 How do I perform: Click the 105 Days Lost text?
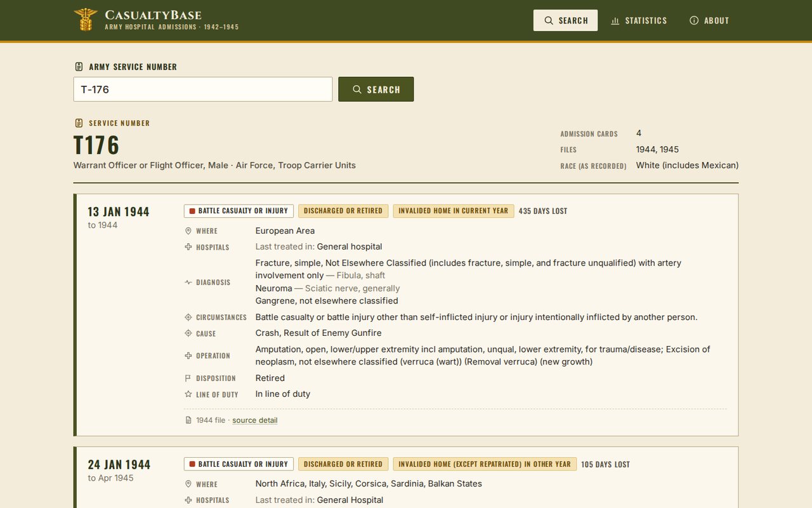606,464
